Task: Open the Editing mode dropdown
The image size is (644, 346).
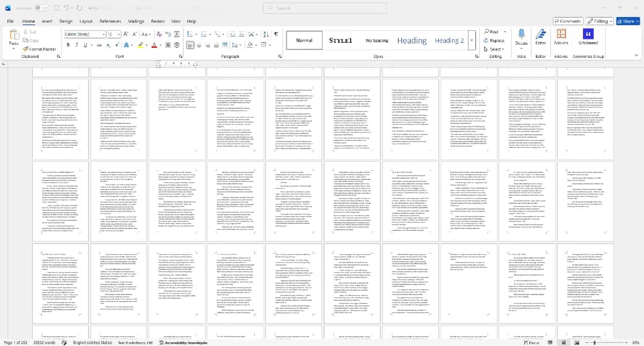Action: coord(599,21)
